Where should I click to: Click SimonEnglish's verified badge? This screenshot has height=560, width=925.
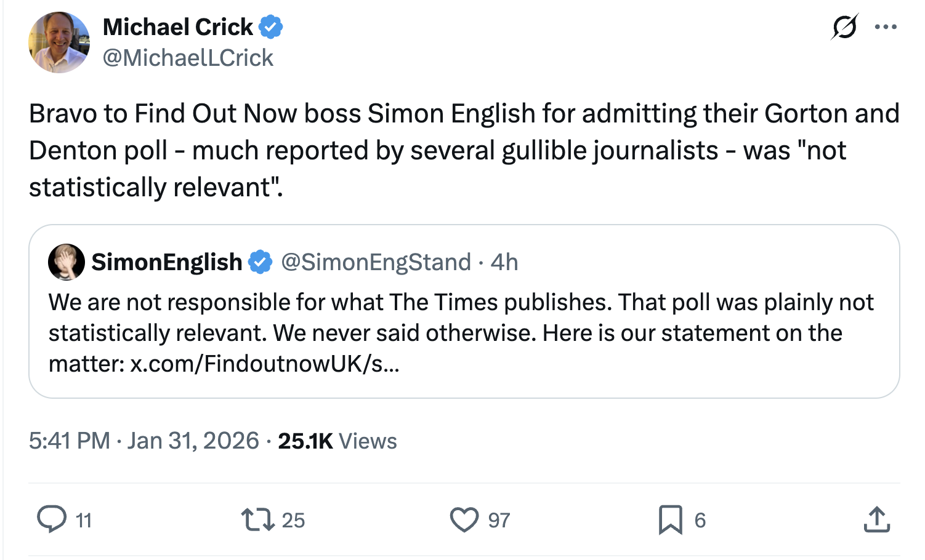pyautogui.click(x=260, y=262)
